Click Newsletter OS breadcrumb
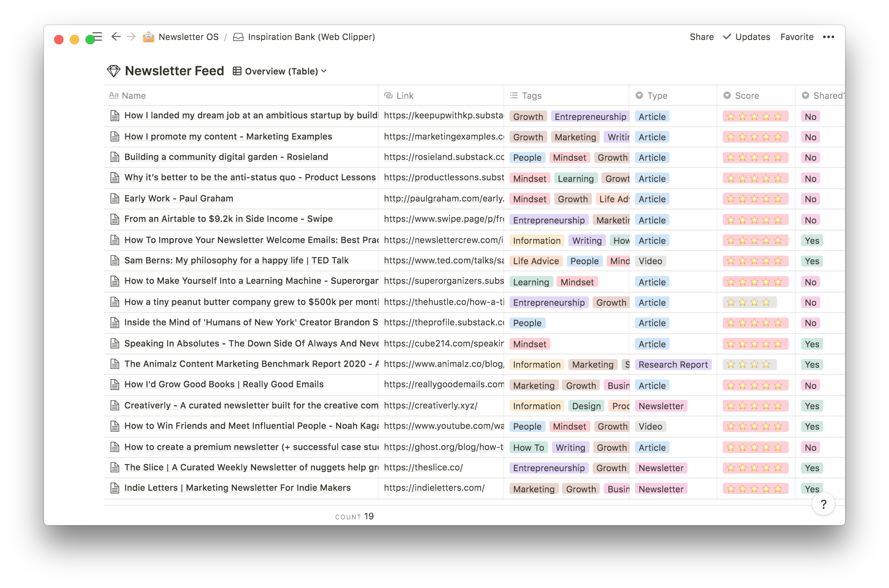This screenshot has width=889, height=588. [x=189, y=37]
